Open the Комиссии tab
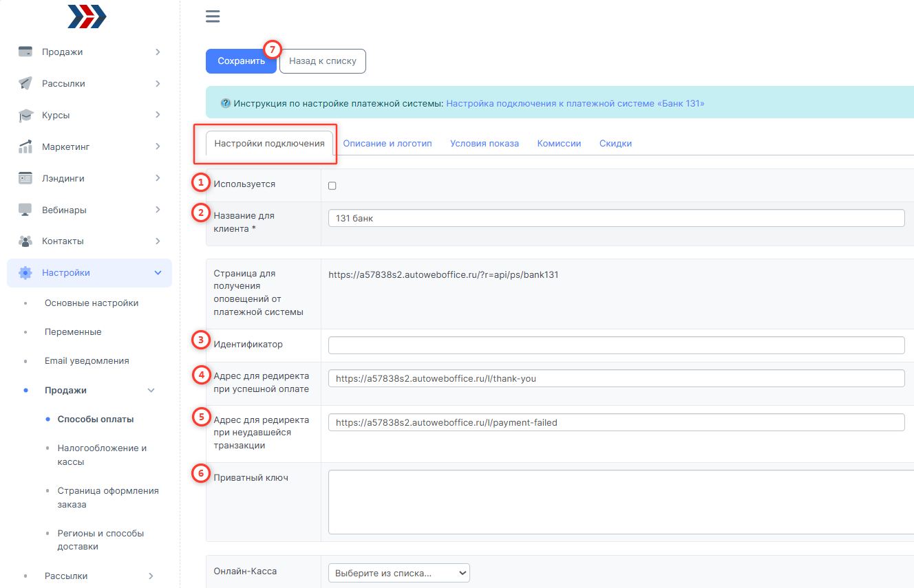 tap(559, 144)
